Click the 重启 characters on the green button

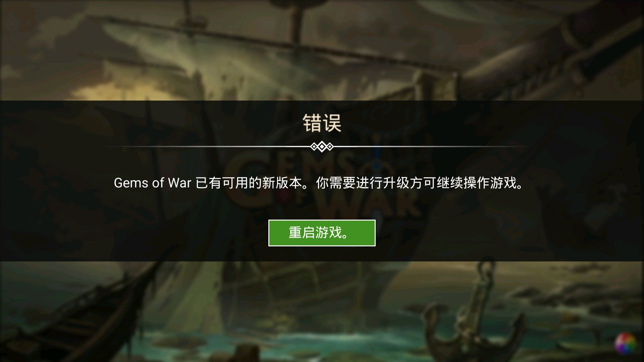point(302,233)
